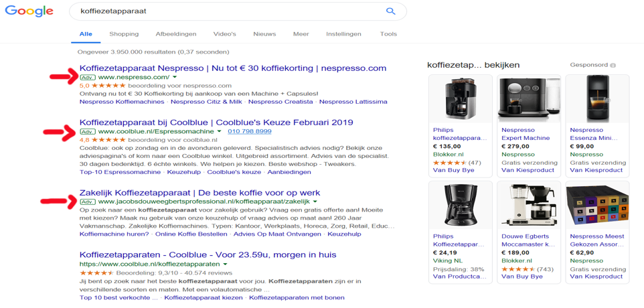This screenshot has width=644, height=308.
Task: Open Koffiezetapparaat Nespresso ad title
Action: [x=233, y=68]
